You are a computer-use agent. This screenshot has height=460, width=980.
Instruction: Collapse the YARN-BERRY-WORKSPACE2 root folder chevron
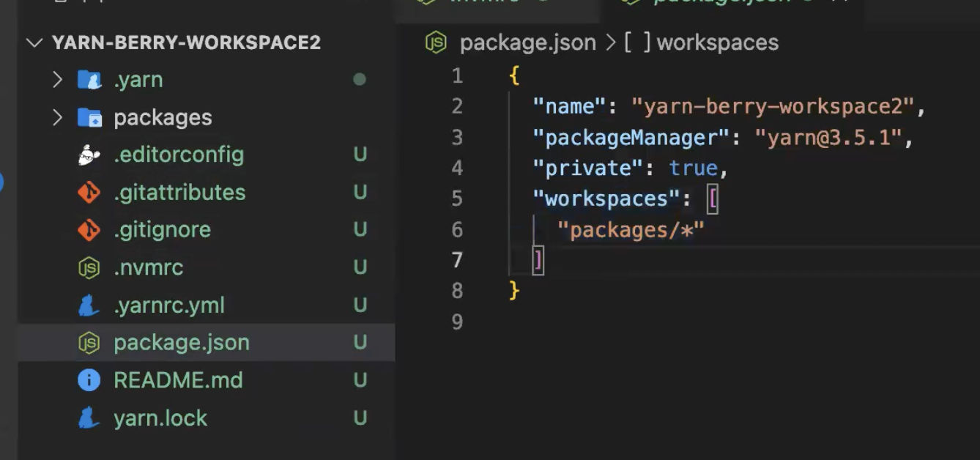34,42
